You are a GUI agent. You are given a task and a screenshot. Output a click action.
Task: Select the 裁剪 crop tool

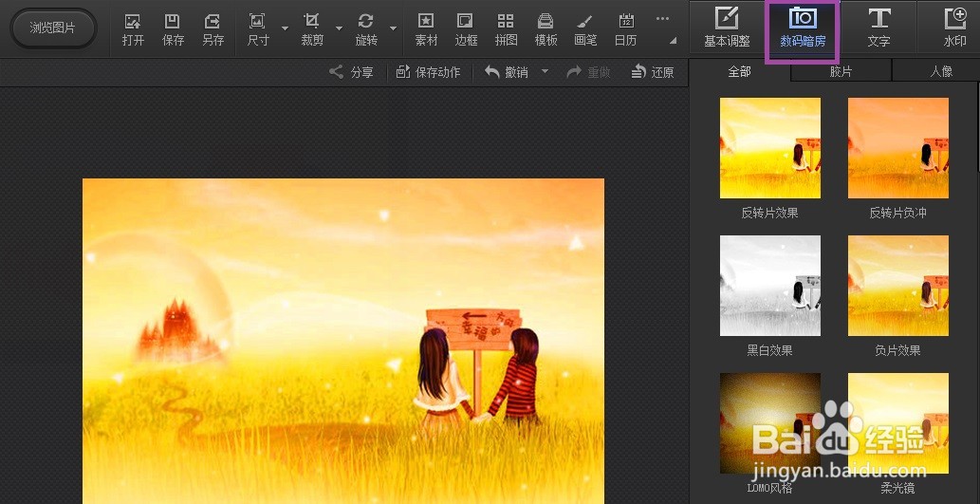click(312, 30)
